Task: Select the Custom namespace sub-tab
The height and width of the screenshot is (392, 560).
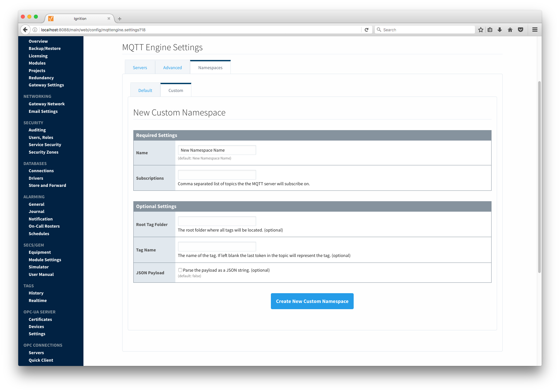Action: (176, 90)
